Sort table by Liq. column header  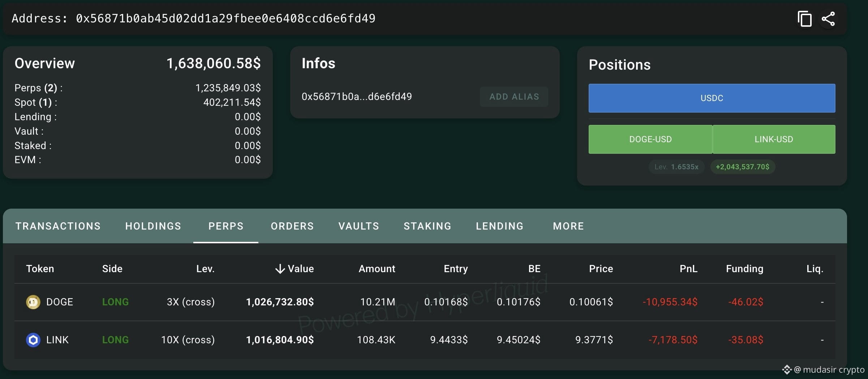tap(815, 269)
